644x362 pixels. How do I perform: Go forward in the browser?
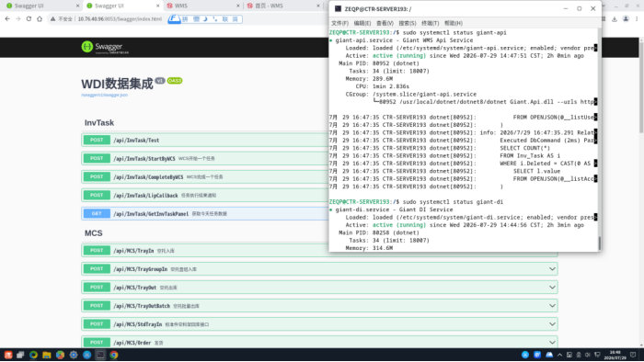pyautogui.click(x=18, y=19)
